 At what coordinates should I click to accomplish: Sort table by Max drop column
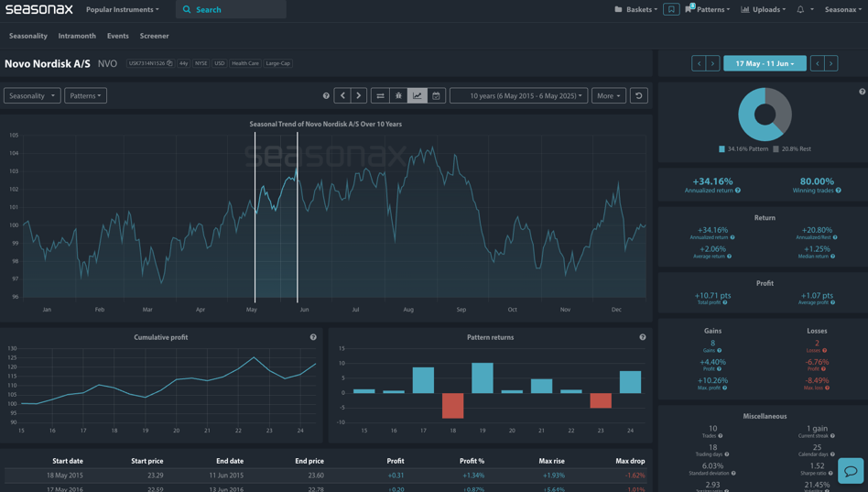point(630,461)
